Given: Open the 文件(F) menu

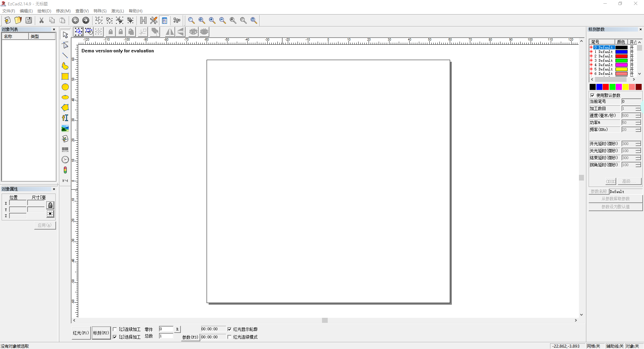Looking at the screenshot, I should (9, 11).
